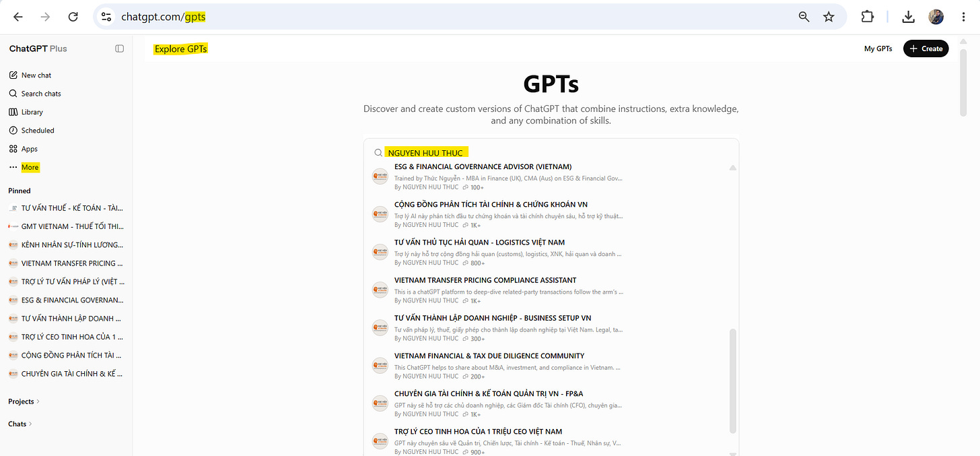980x456 pixels.
Task: Open site information icon in address bar
Action: point(106,18)
